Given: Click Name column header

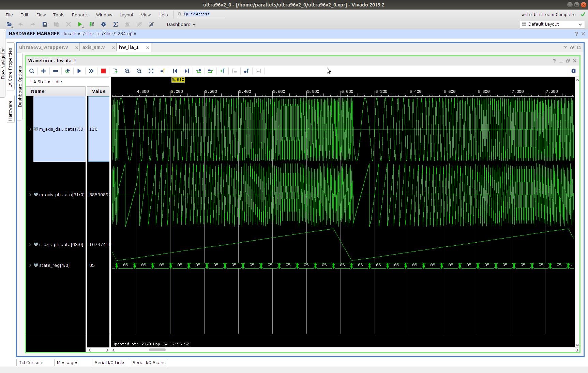Looking at the screenshot, I should pyautogui.click(x=56, y=91).
